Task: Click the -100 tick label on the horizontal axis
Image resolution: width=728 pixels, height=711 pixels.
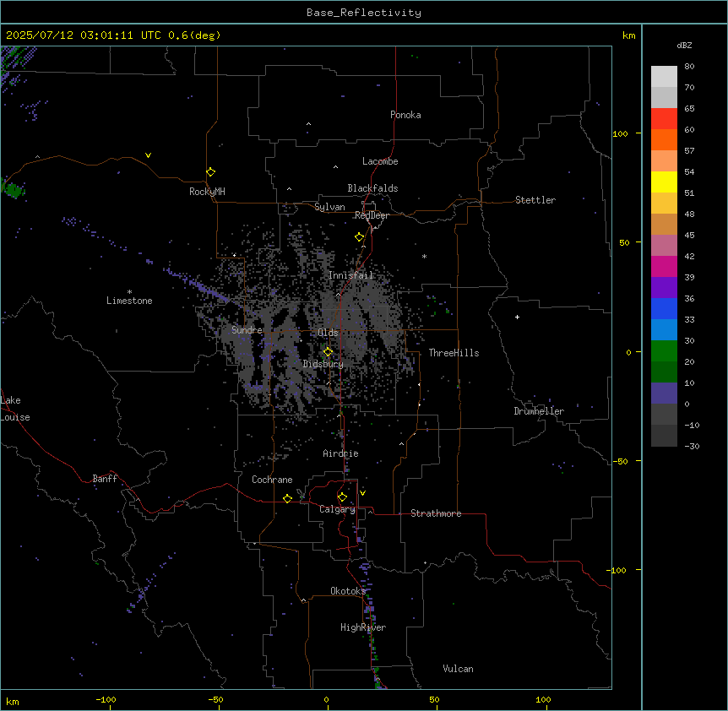Action: (106, 699)
